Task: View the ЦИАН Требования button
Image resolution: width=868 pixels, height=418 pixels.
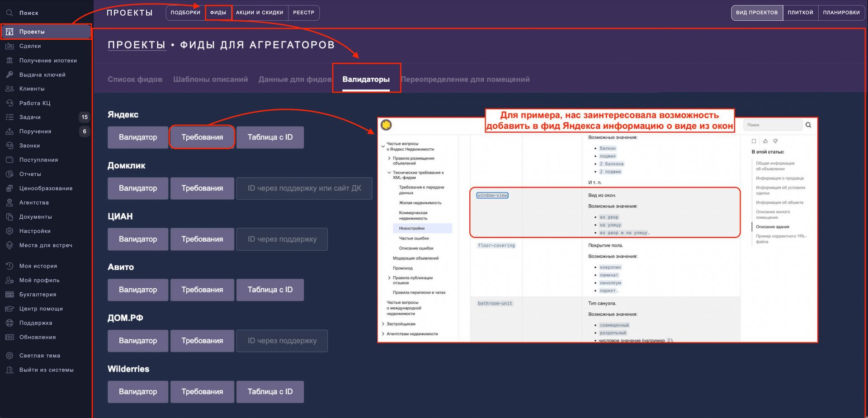Action: pyautogui.click(x=202, y=239)
